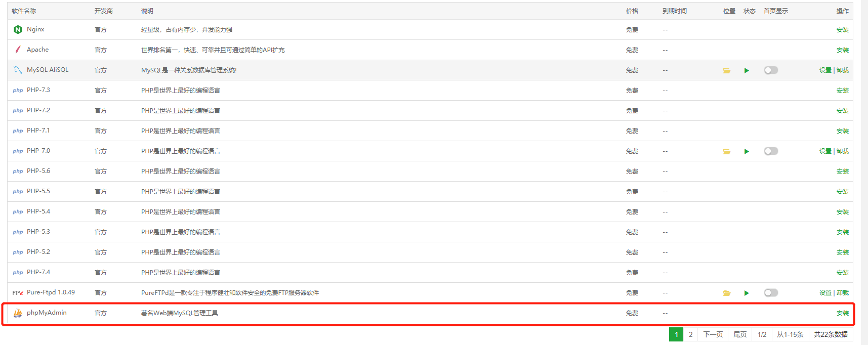Toggle homepage display for MySQL AliSQL
Image resolution: width=868 pixels, height=345 pixels.
771,70
